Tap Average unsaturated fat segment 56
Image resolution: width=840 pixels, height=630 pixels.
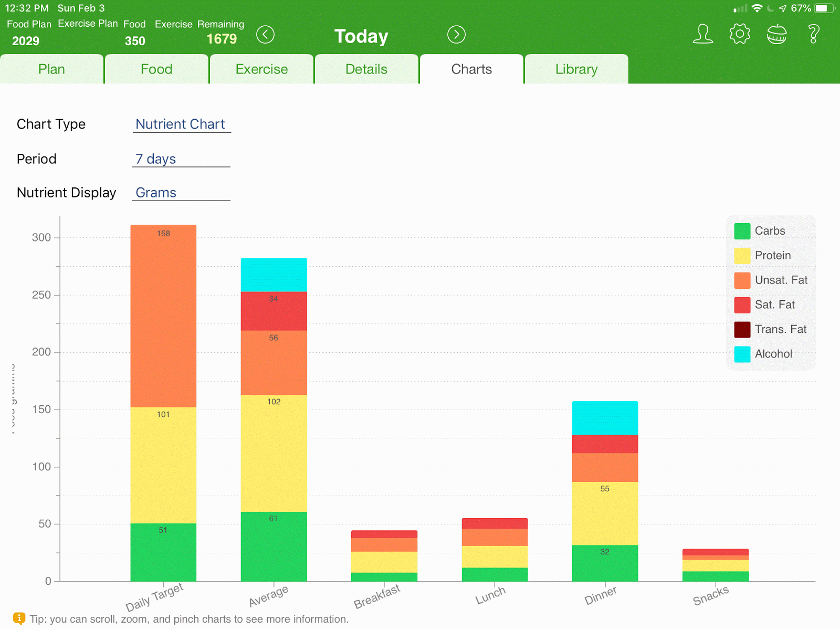(274, 363)
